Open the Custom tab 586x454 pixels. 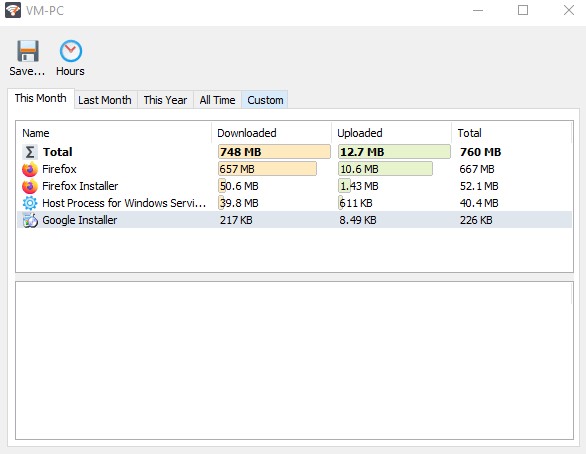click(x=265, y=100)
